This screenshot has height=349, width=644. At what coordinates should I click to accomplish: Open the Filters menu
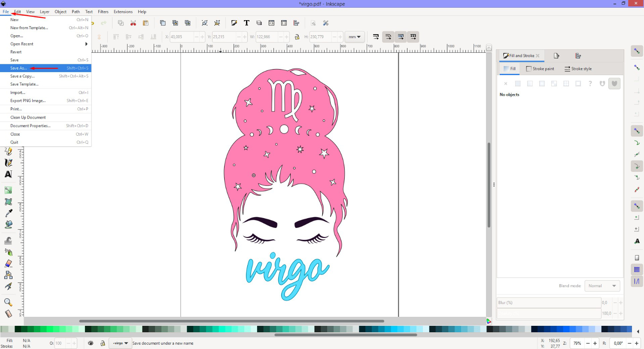point(103,12)
